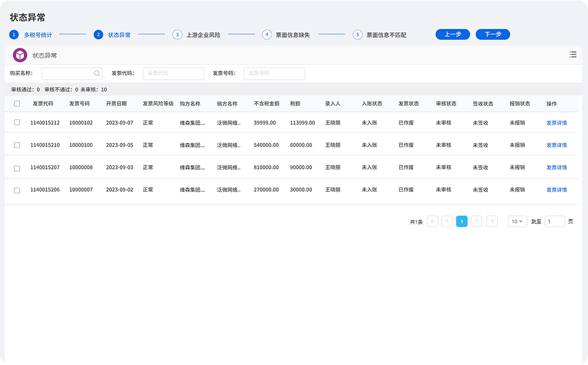This screenshot has width=588, height=365.
Task: Click the search magnifier in 购买名称 field
Action: pos(97,73)
